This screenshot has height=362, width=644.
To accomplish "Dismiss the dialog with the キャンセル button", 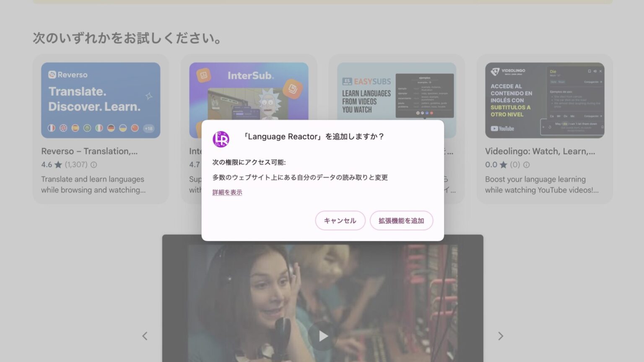I will [340, 220].
